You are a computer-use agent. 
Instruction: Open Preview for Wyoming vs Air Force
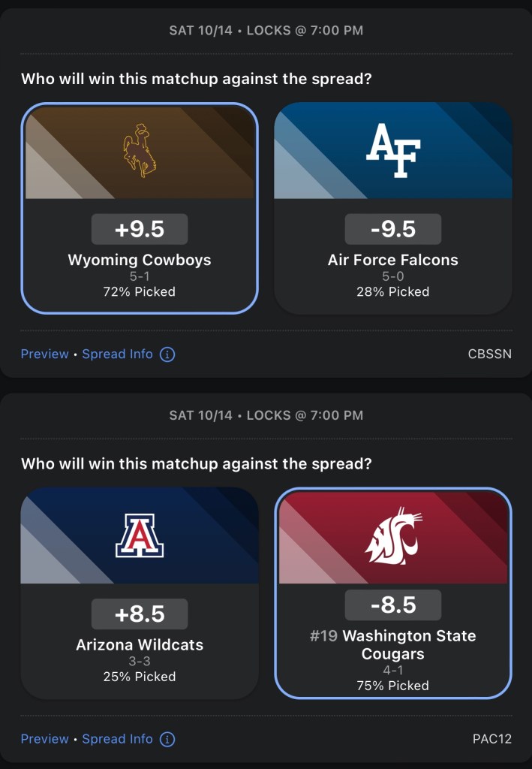tap(44, 354)
